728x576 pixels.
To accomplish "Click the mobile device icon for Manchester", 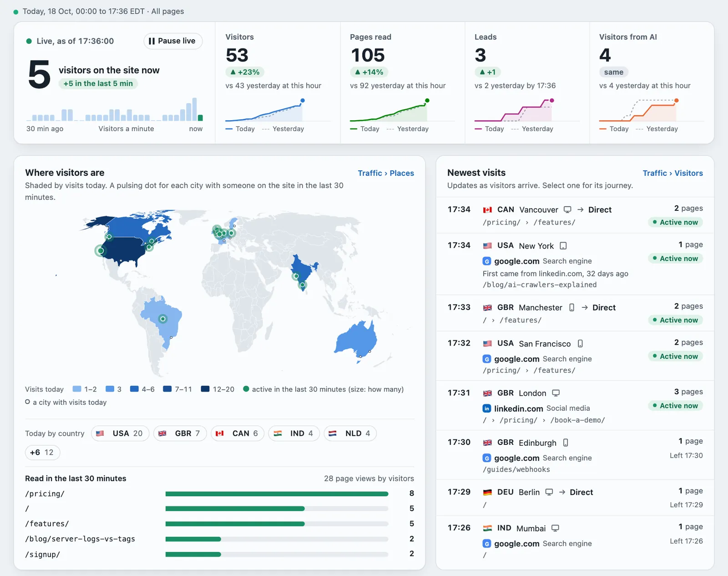I will [x=572, y=307].
